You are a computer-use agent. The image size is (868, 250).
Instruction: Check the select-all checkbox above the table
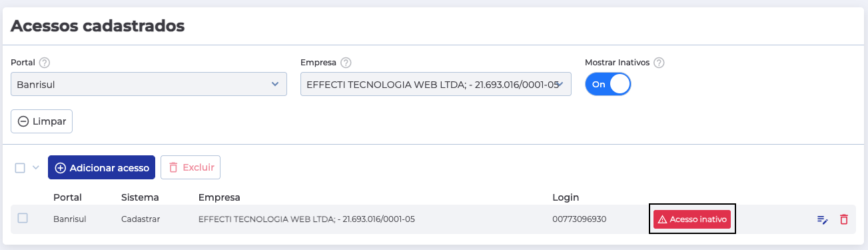(20, 168)
